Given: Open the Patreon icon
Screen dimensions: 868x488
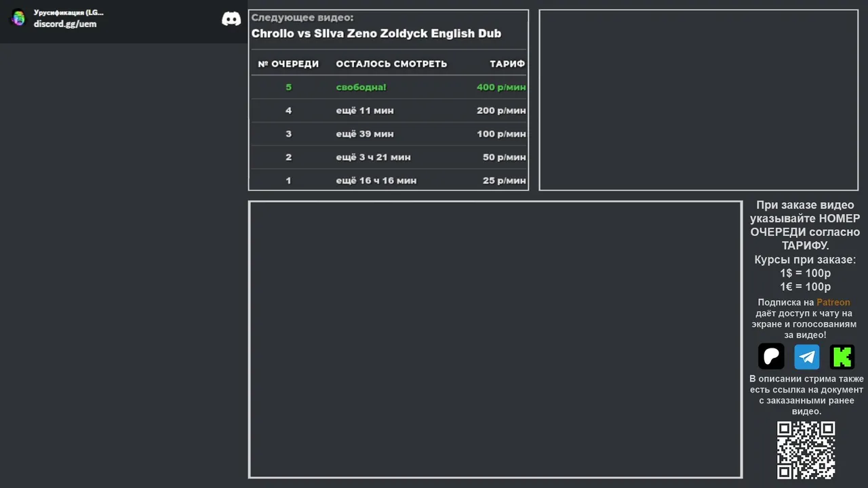Looking at the screenshot, I should 771,357.
